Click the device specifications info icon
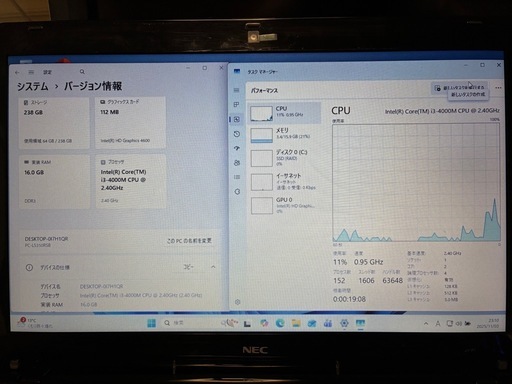Screen dimensions: 512x384 29,267
